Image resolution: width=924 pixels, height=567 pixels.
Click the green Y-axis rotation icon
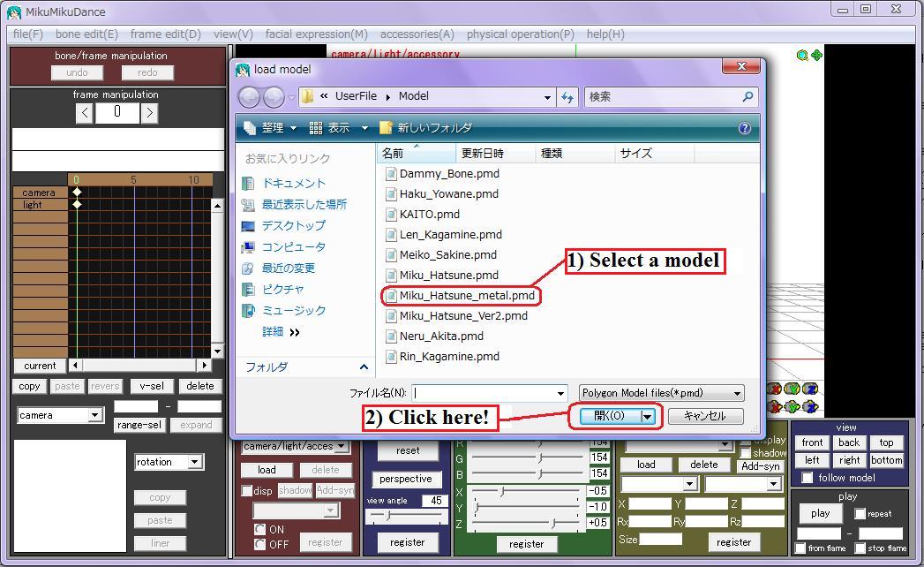[793, 389]
